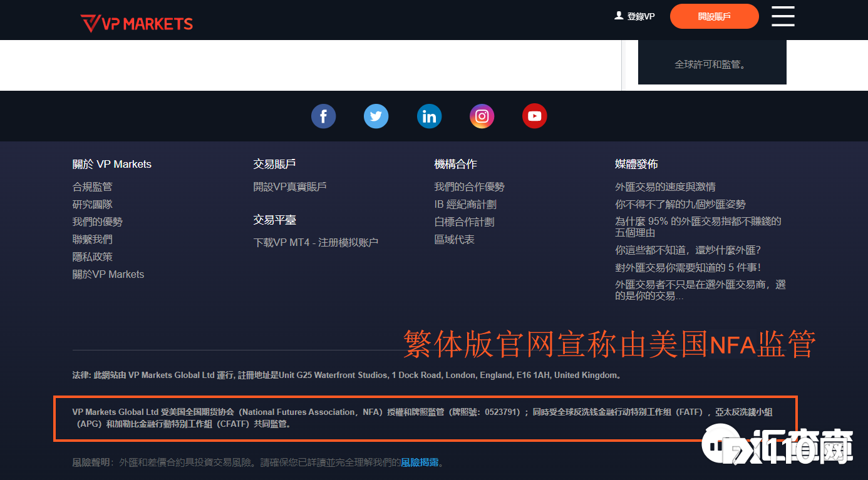Open the 隱私政策 footer link
This screenshot has width=868, height=480.
click(93, 257)
